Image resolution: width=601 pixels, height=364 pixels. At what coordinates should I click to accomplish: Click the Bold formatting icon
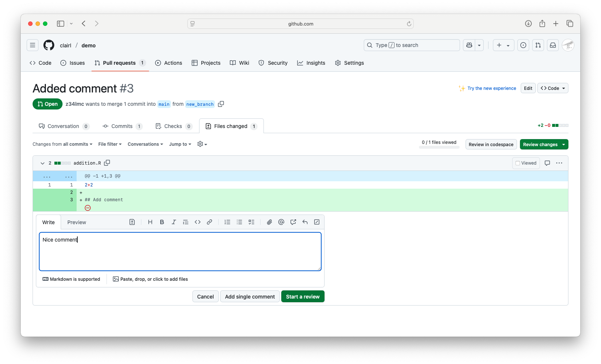coord(162,222)
